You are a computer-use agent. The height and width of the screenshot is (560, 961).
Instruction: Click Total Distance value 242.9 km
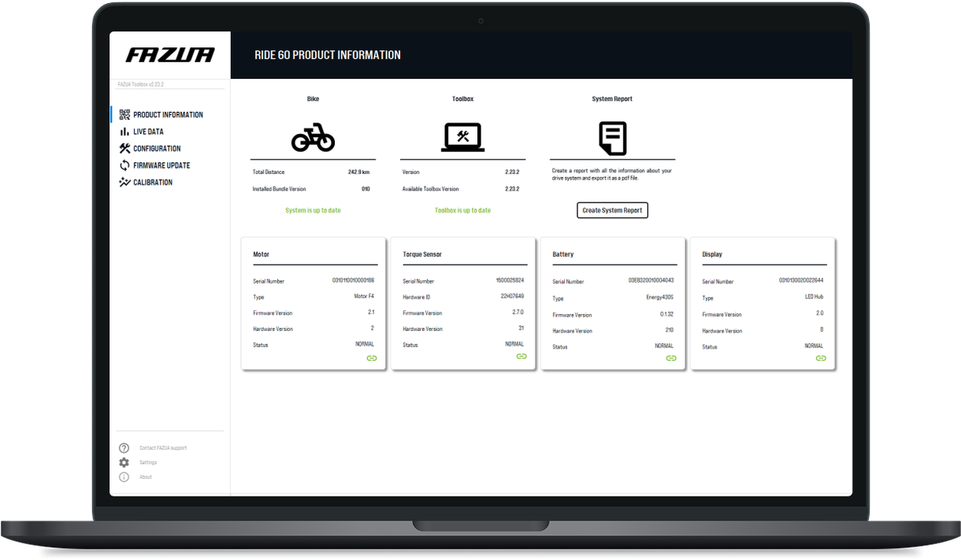coord(358,172)
